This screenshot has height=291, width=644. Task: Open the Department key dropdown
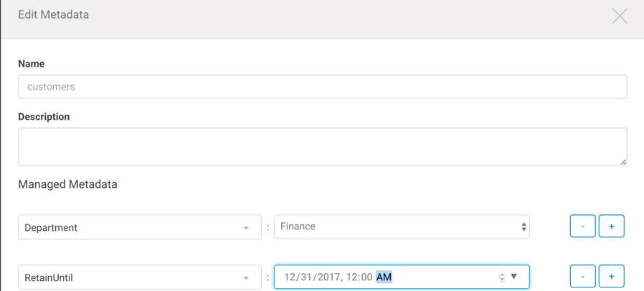click(139, 227)
